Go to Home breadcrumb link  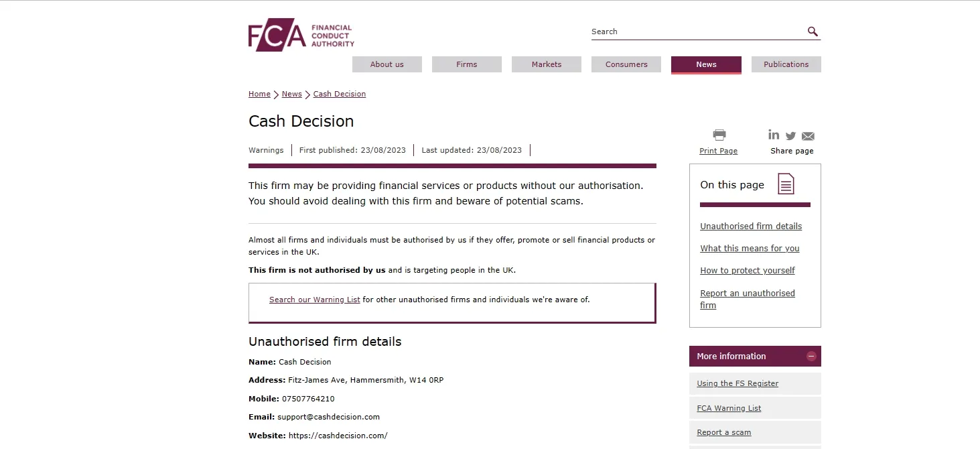click(259, 94)
